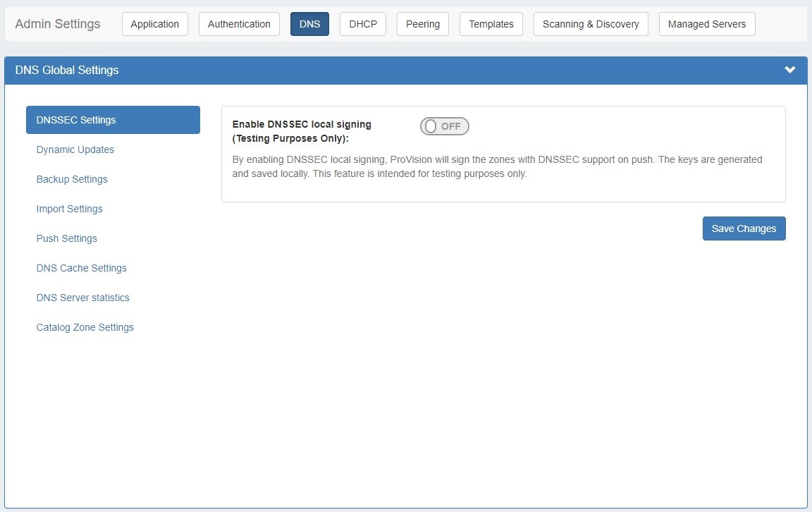This screenshot has width=812, height=512.
Task: Open Dynamic Updates settings
Action: click(75, 150)
